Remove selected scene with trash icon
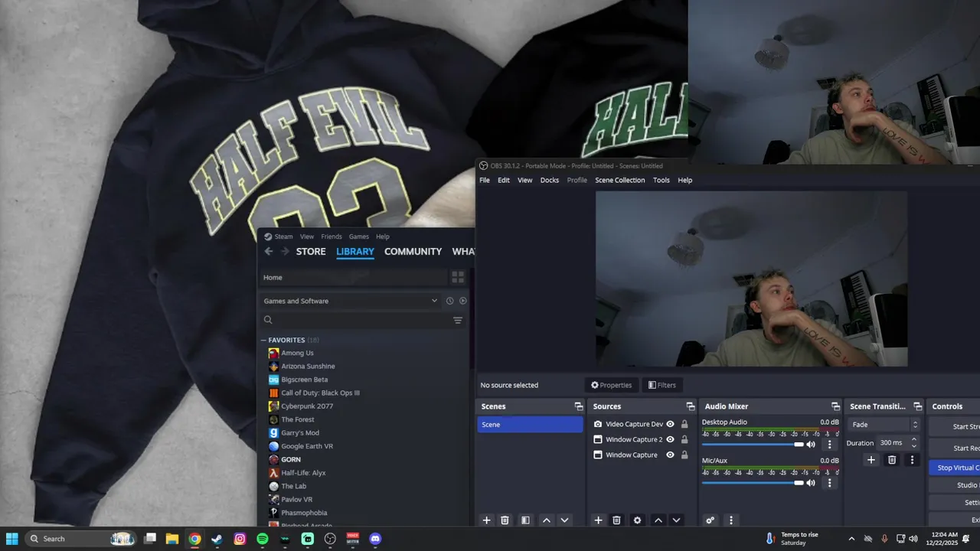The image size is (980, 551). (x=505, y=520)
